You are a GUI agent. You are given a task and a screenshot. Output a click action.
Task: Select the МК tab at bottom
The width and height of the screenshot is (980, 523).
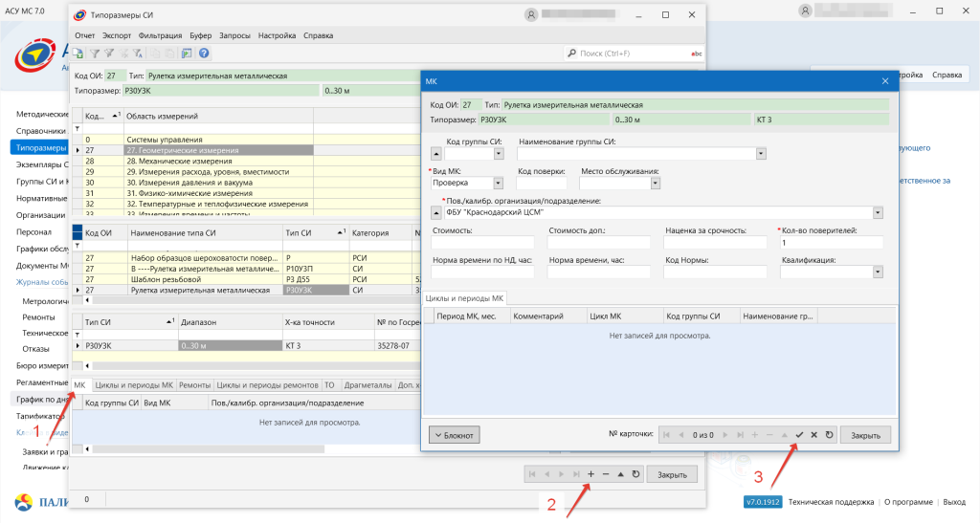coord(80,385)
